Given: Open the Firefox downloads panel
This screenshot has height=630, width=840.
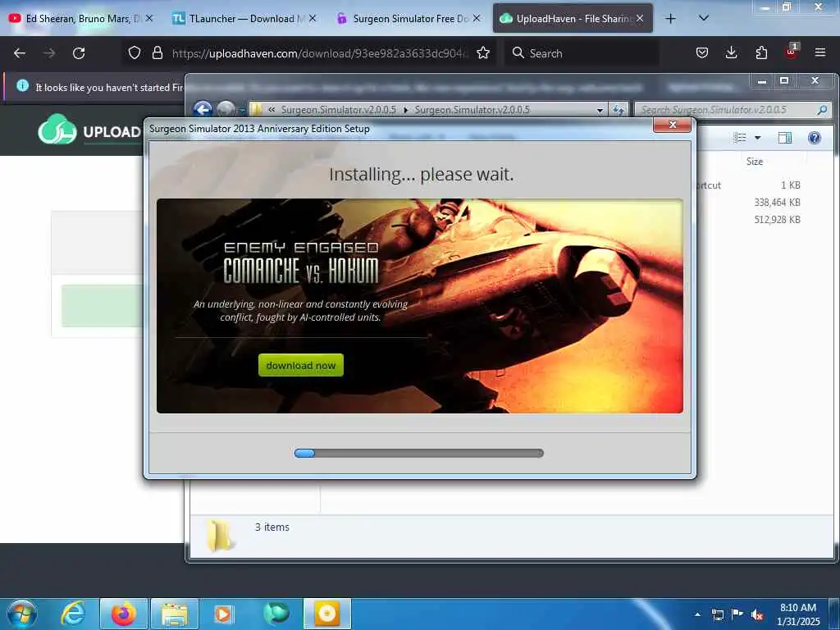Looking at the screenshot, I should tap(731, 52).
